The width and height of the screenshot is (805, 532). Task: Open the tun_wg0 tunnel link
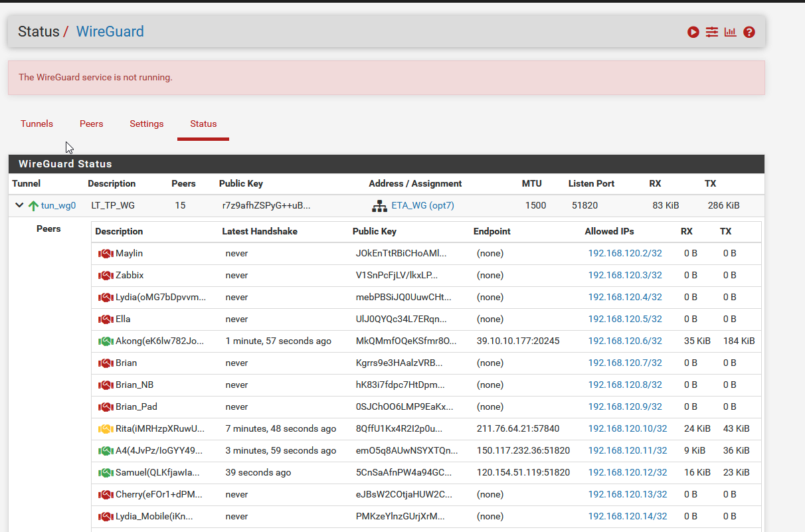pos(58,206)
